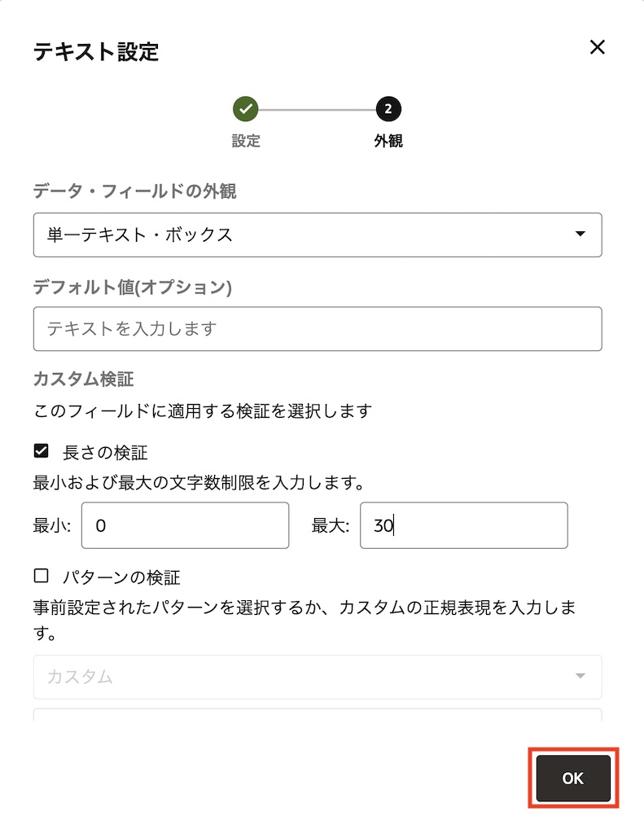Click the デフォルト値 text input field

coord(318,328)
